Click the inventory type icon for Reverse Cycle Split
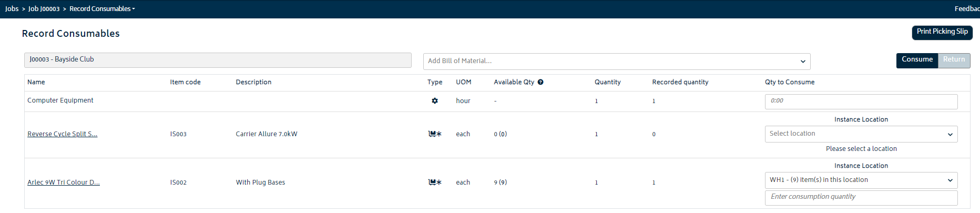The image size is (980, 213). (435, 134)
